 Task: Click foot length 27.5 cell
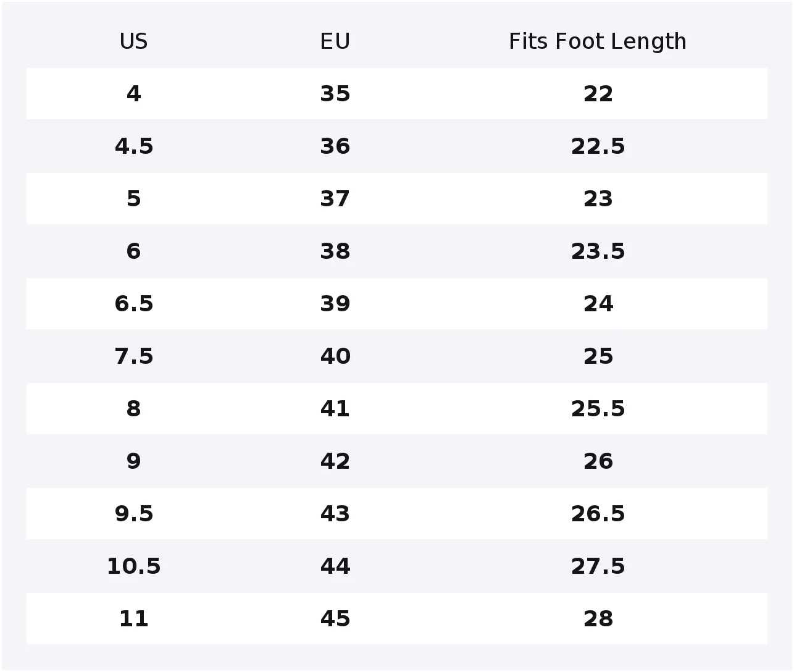click(x=598, y=566)
